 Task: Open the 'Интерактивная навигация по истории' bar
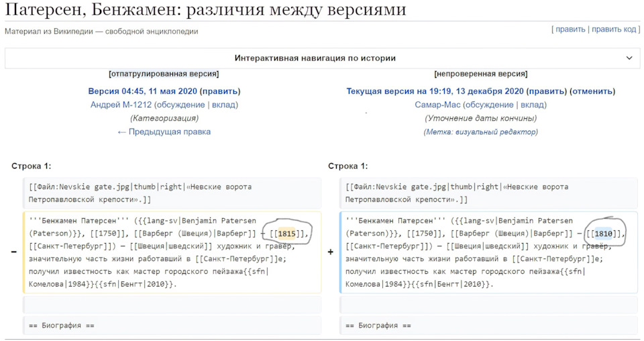pyautogui.click(x=323, y=58)
